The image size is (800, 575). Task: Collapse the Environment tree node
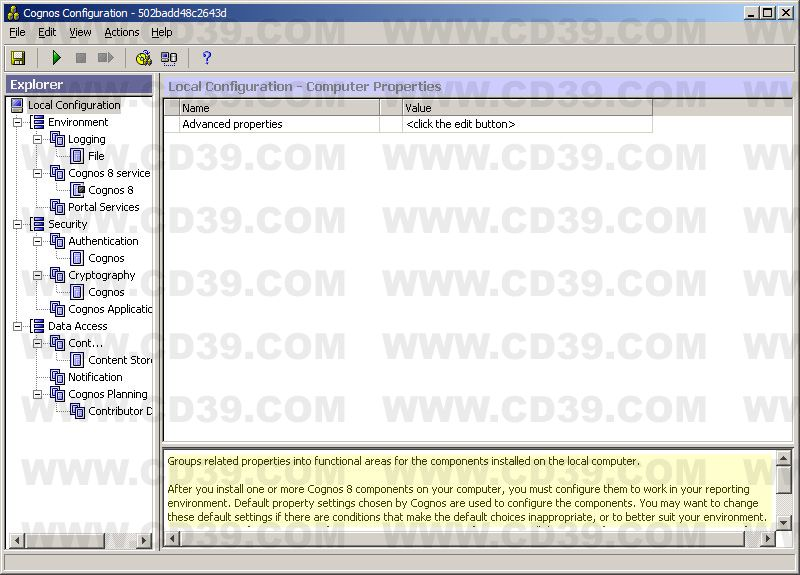click(18, 122)
